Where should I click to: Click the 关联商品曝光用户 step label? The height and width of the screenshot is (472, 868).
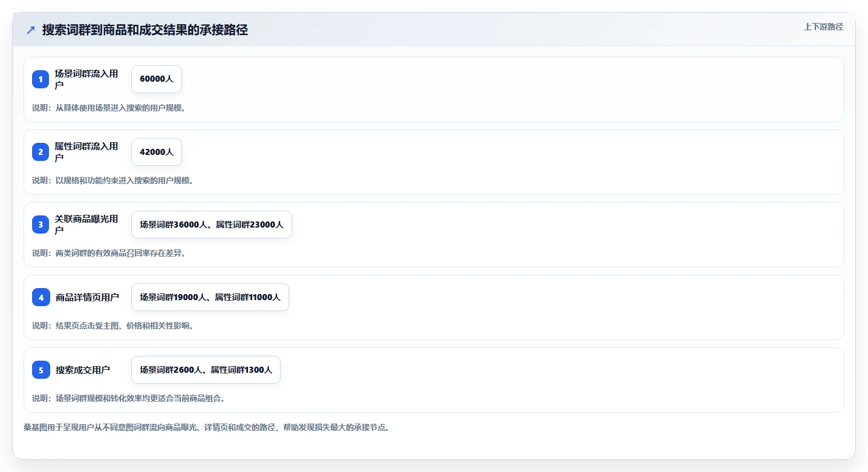click(x=86, y=225)
